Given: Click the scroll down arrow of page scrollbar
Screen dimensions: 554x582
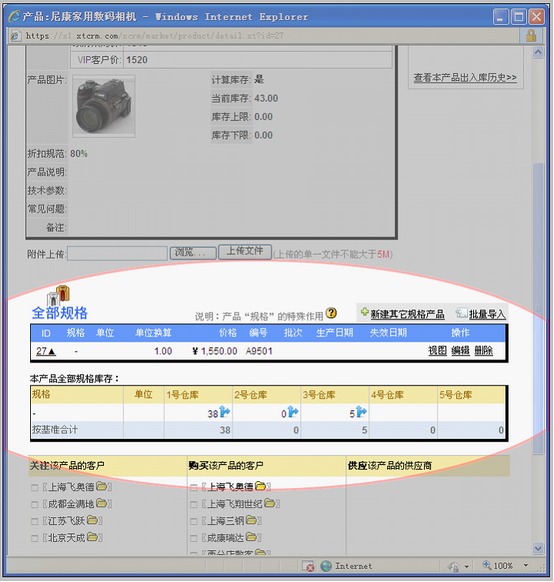Looking at the screenshot, I should pyautogui.click(x=538, y=548).
